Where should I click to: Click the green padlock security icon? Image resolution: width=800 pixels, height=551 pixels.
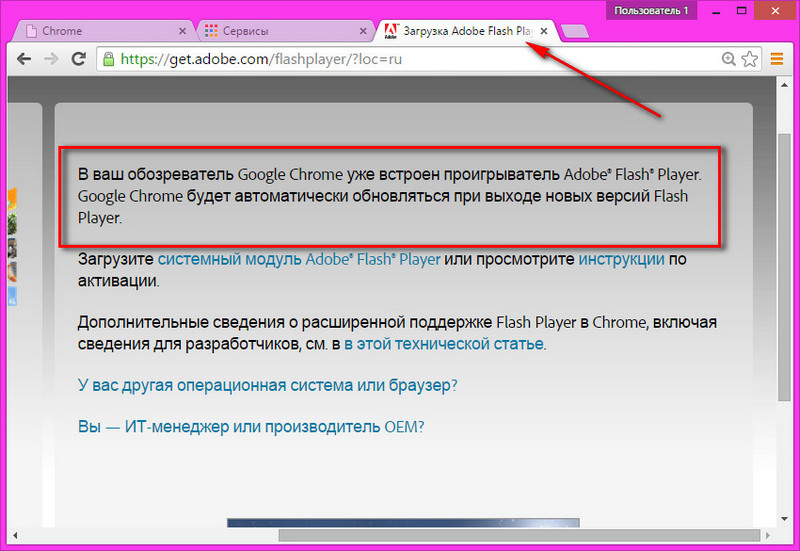point(109,59)
